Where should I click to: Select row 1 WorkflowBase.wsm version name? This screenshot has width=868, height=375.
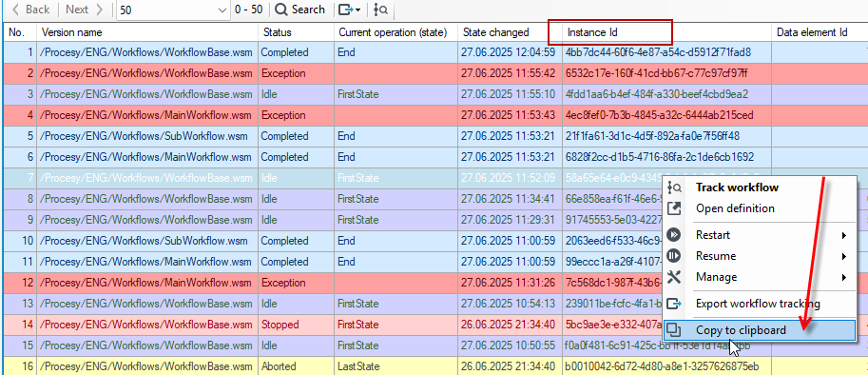(x=147, y=52)
